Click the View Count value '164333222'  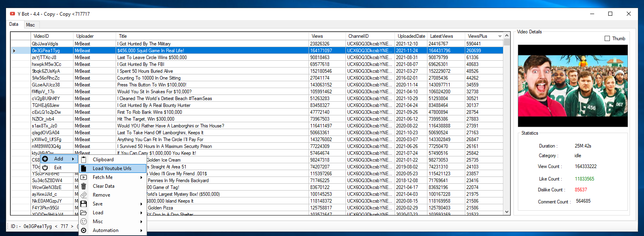(x=586, y=166)
